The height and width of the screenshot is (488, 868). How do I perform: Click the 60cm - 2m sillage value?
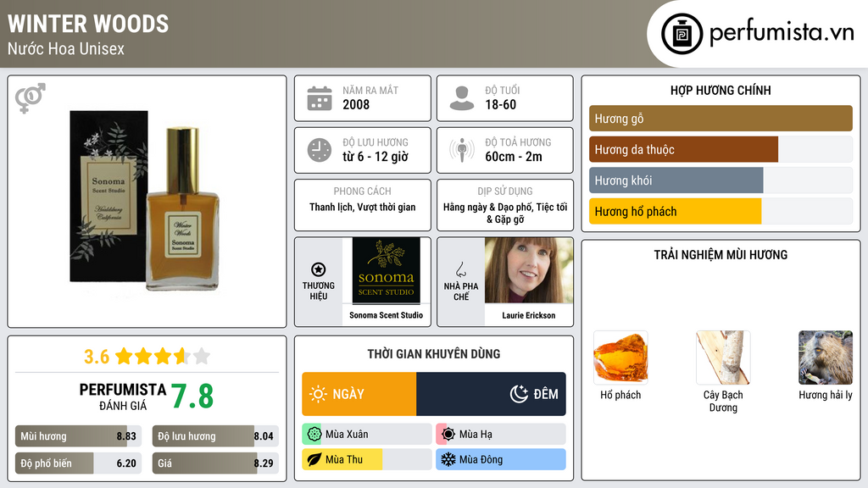click(514, 157)
